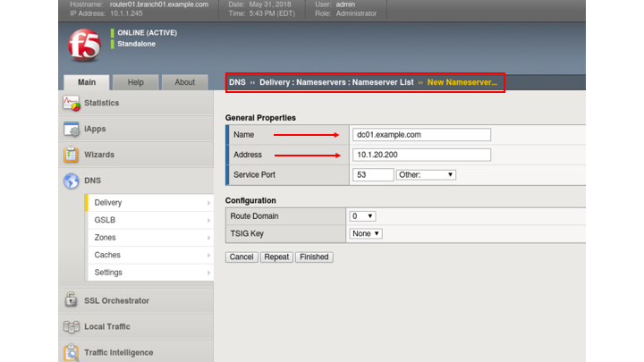Click the Wizards clipboard icon
The width and height of the screenshot is (644, 362).
pyautogui.click(x=71, y=155)
